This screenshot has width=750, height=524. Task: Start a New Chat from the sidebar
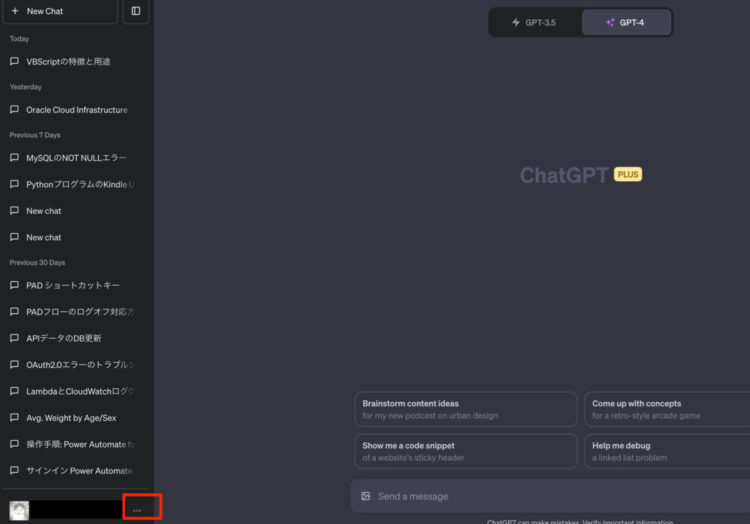[x=60, y=11]
